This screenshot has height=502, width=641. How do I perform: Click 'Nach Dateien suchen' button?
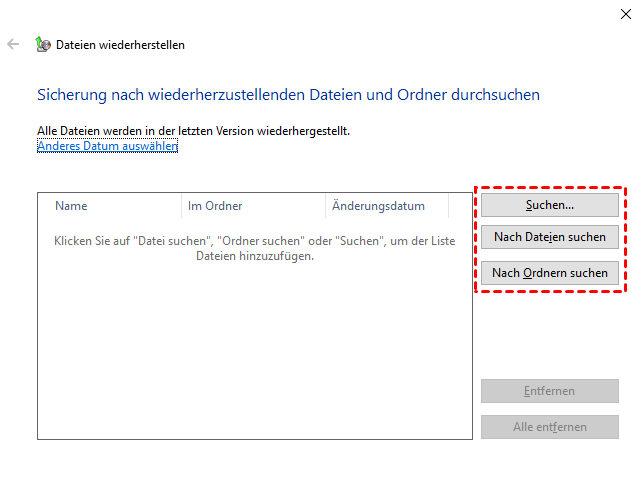point(549,237)
